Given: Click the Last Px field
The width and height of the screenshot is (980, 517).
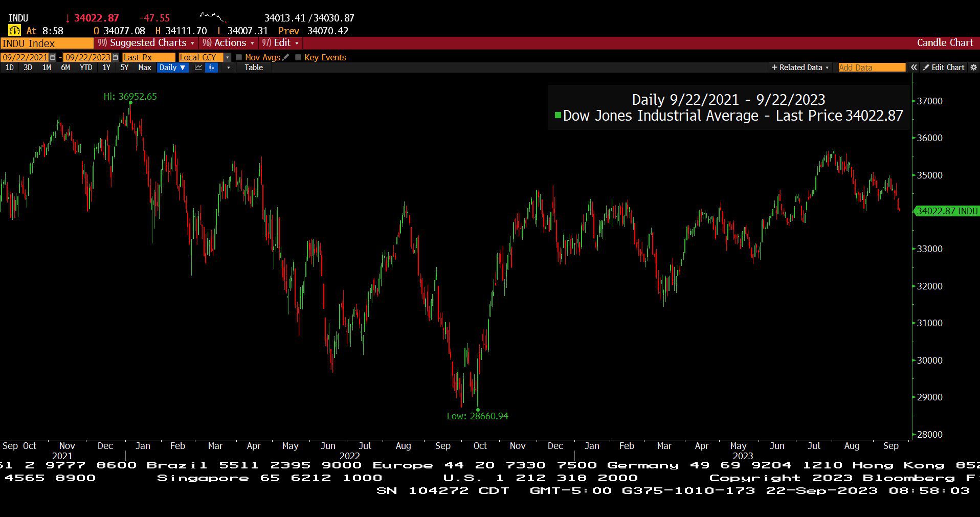Looking at the screenshot, I should click(148, 57).
